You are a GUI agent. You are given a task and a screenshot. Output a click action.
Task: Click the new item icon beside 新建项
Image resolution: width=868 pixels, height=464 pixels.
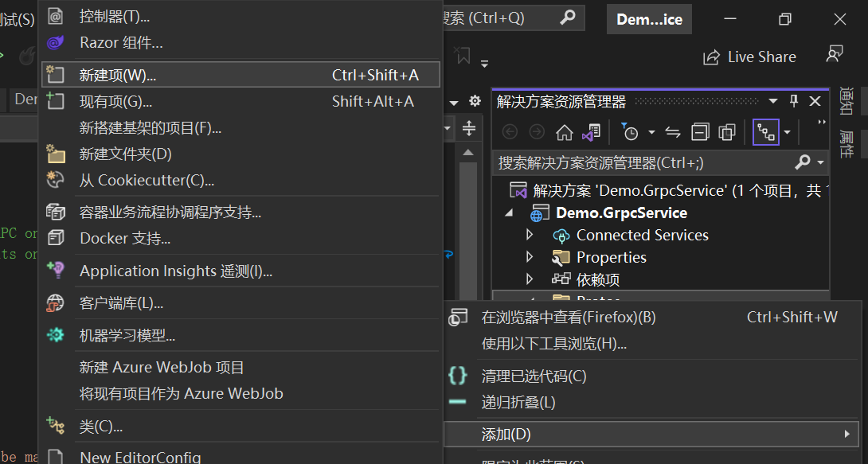[56, 75]
